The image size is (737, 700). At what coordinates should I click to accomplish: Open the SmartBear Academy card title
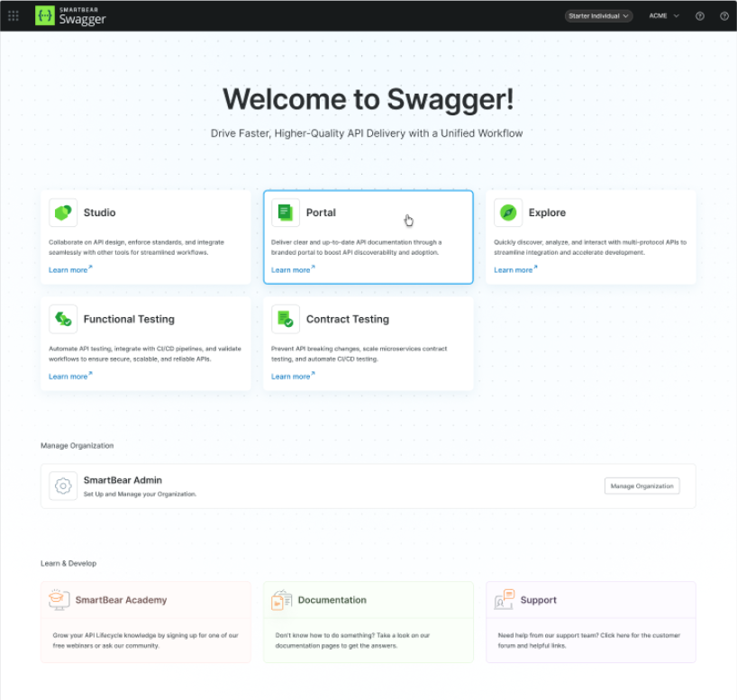[x=121, y=600]
